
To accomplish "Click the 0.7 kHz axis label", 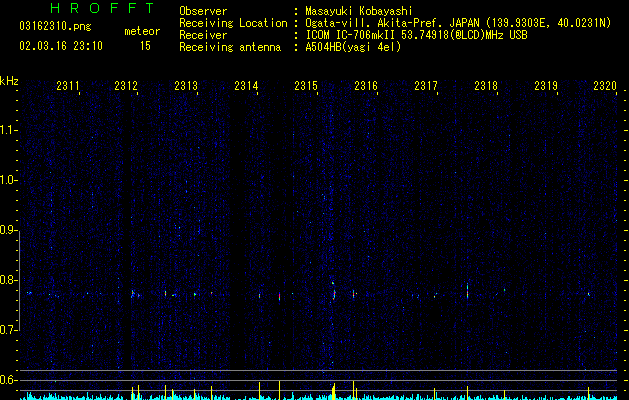I will 9,330.
